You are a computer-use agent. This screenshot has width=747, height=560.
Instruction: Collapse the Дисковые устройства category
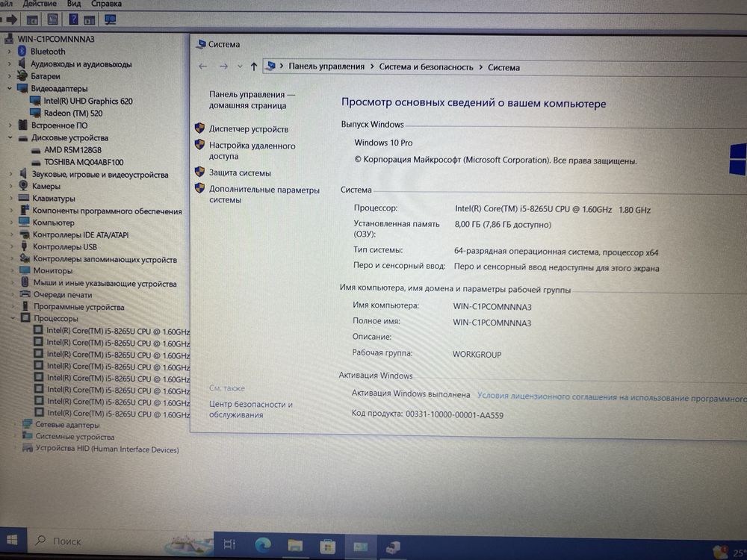[x=10, y=138]
